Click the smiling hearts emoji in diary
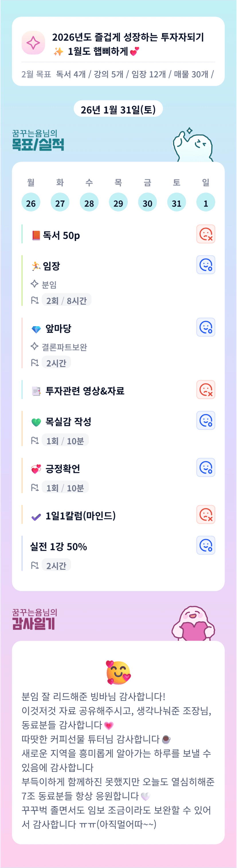The image size is (237, 868). [x=118, y=672]
